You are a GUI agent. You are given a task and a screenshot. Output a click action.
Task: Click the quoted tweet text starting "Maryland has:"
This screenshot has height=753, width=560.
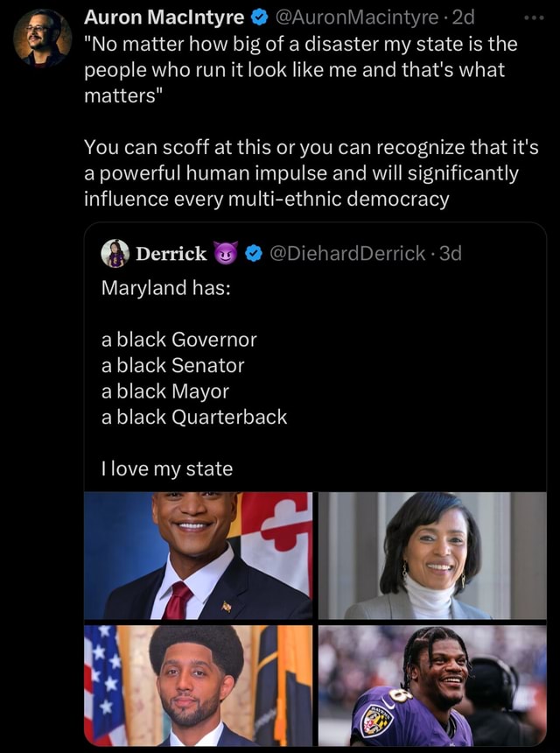[166, 287]
